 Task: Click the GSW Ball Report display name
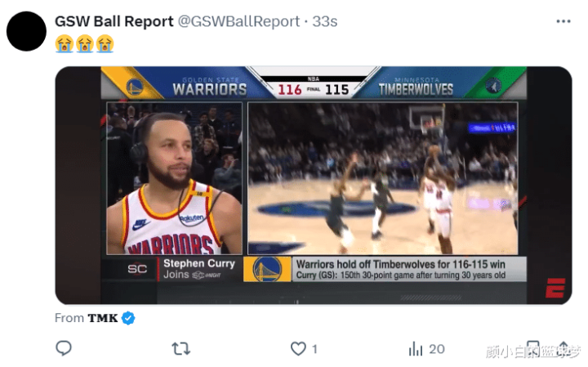[x=114, y=21]
